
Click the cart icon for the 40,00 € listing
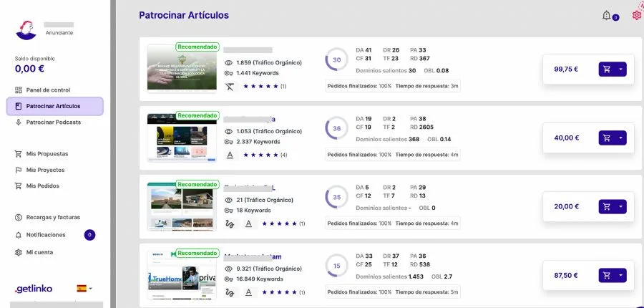coord(607,138)
